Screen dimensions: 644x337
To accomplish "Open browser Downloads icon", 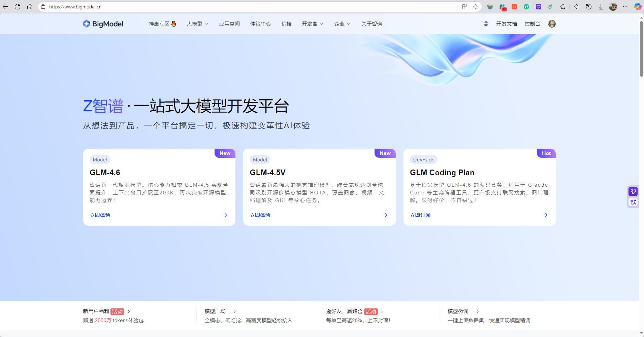I will 602,6.
